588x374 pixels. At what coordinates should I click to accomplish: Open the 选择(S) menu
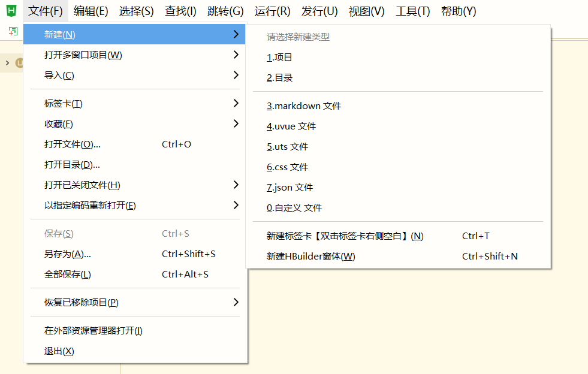136,11
